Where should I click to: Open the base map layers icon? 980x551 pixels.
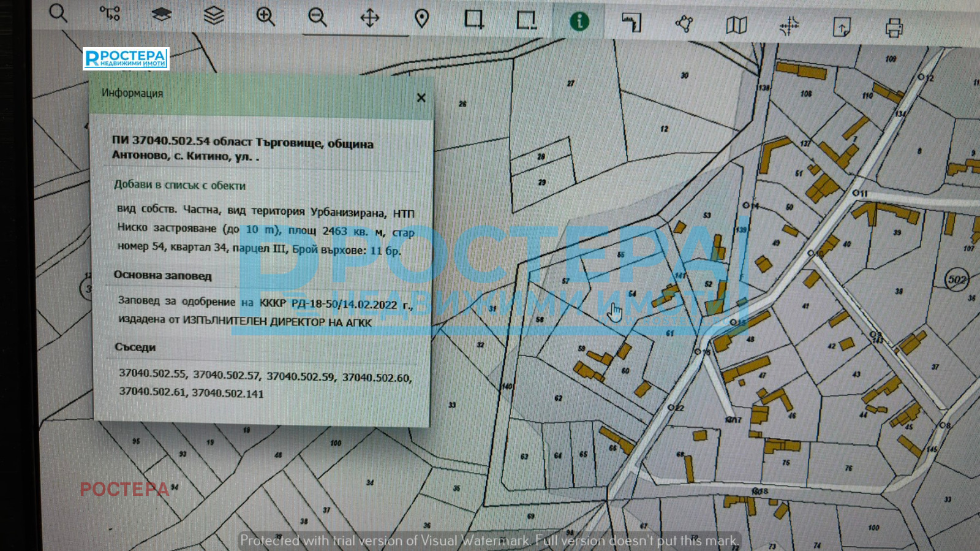[162, 15]
